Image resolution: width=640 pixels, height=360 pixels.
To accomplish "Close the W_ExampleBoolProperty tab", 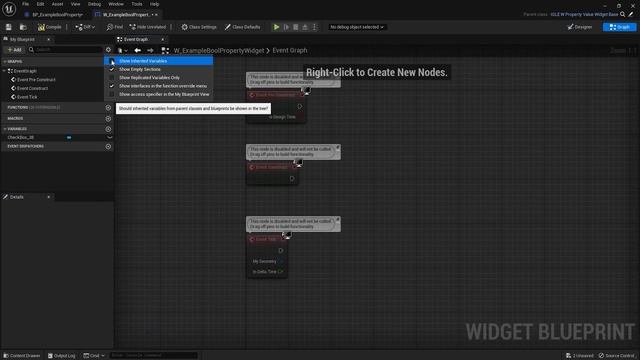I will click(x=157, y=15).
